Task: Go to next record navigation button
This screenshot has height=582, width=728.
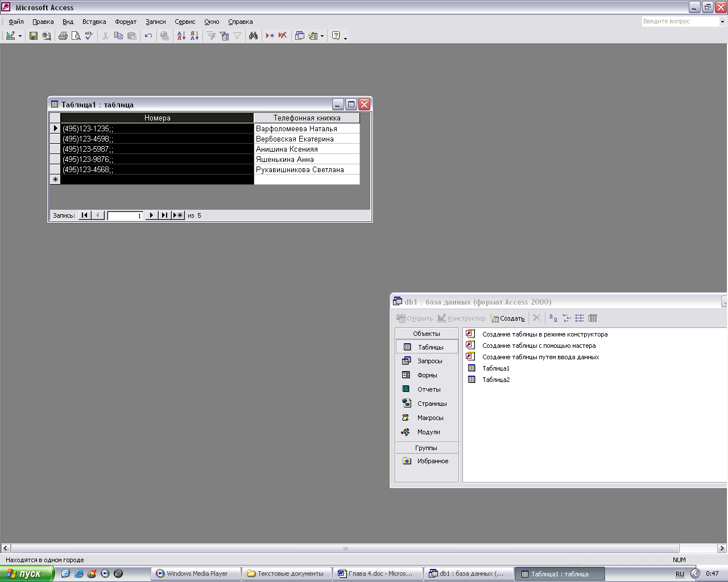Action: (152, 215)
